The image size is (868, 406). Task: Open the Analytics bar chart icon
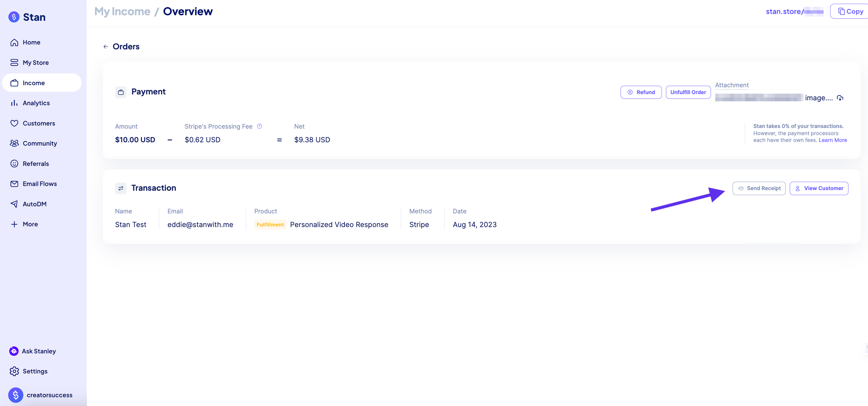14,103
